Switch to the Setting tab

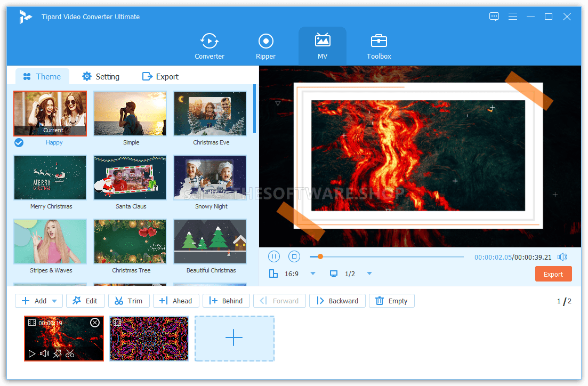(x=100, y=77)
